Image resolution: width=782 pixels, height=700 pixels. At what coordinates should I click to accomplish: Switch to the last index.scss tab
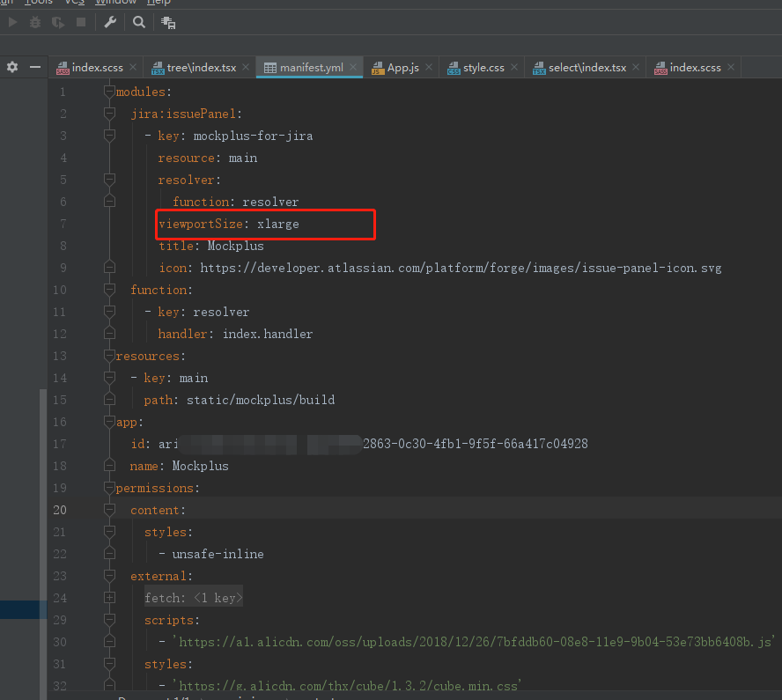(695, 67)
